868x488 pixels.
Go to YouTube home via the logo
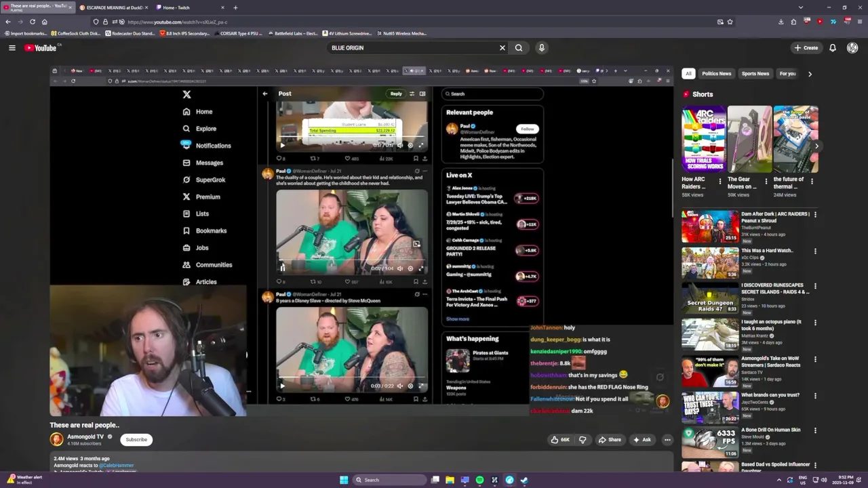coord(42,47)
